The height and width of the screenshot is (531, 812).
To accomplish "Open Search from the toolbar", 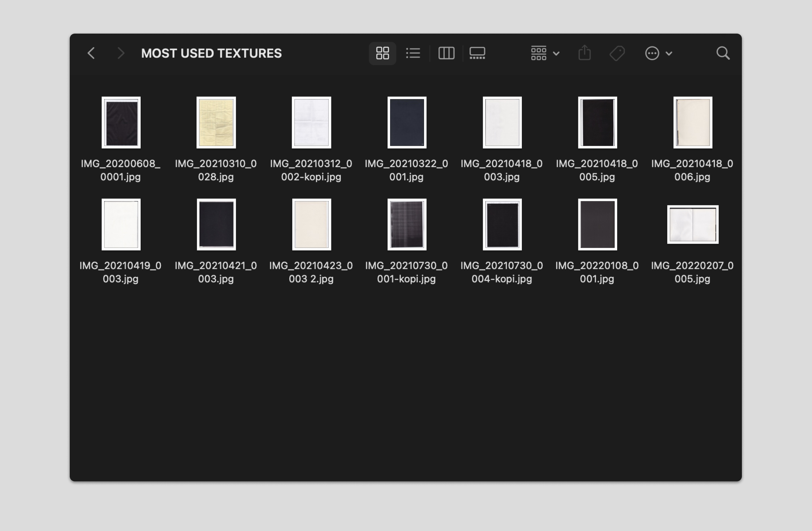I will point(723,53).
